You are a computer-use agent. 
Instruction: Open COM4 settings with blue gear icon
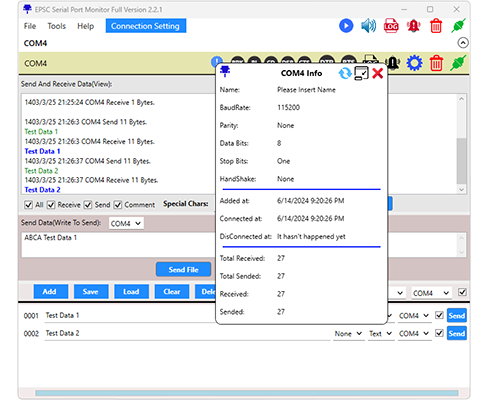[x=414, y=63]
